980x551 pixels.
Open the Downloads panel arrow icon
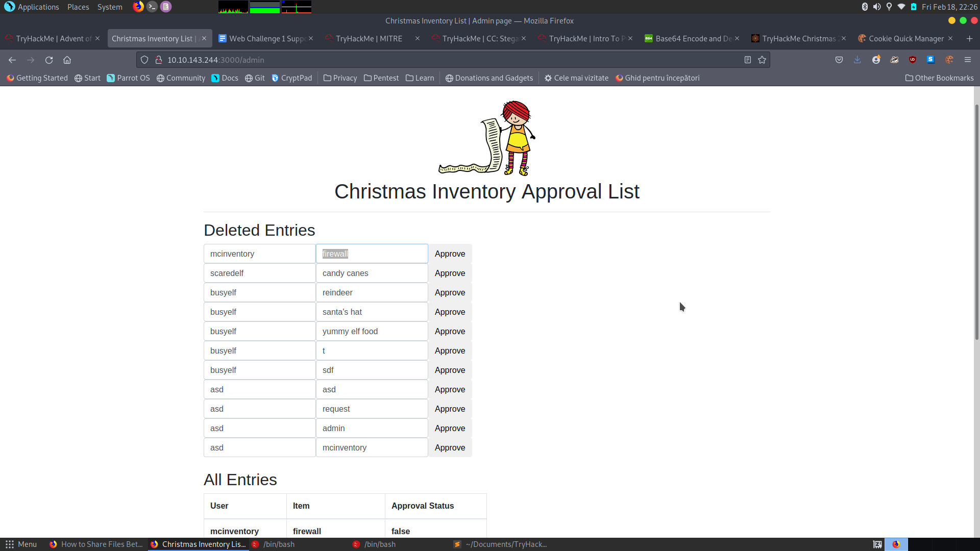pyautogui.click(x=857, y=60)
